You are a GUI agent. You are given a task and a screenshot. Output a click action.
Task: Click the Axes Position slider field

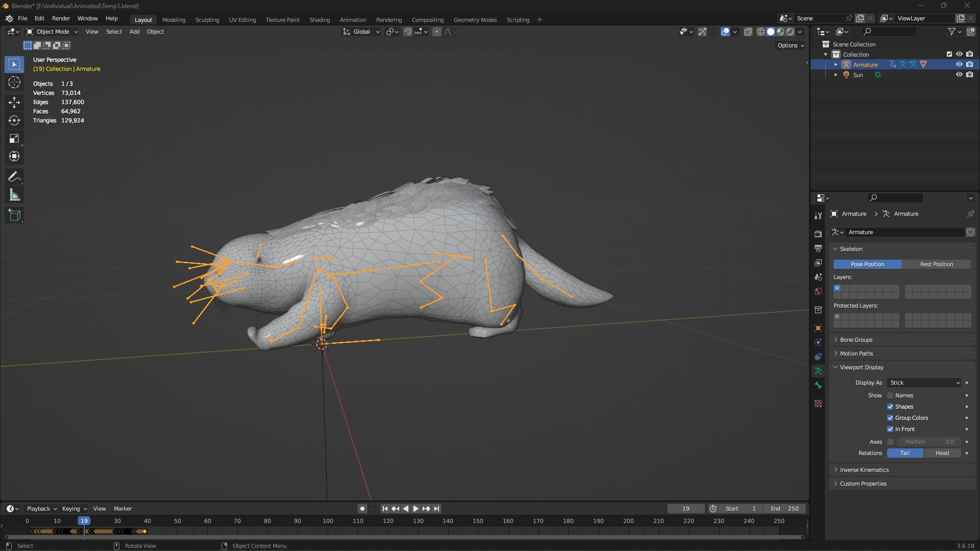[929, 442]
